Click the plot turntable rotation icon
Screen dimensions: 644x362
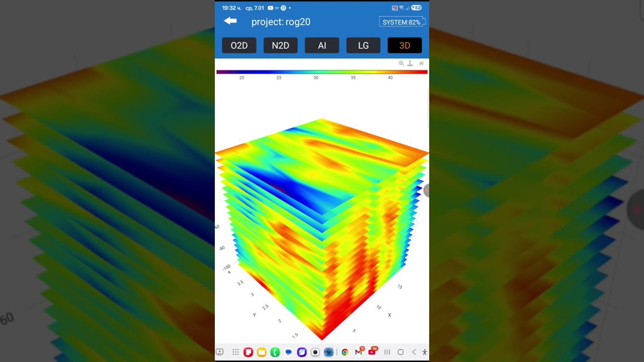point(410,63)
